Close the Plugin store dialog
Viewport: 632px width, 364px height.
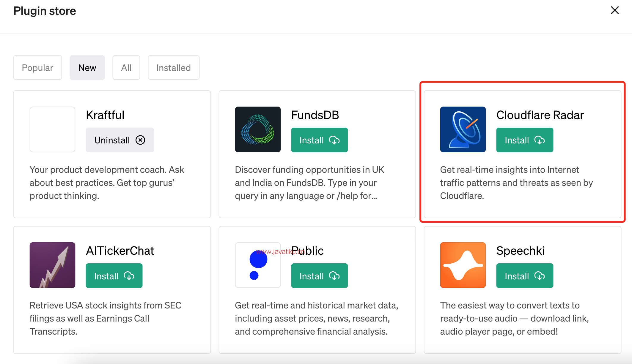(x=615, y=10)
